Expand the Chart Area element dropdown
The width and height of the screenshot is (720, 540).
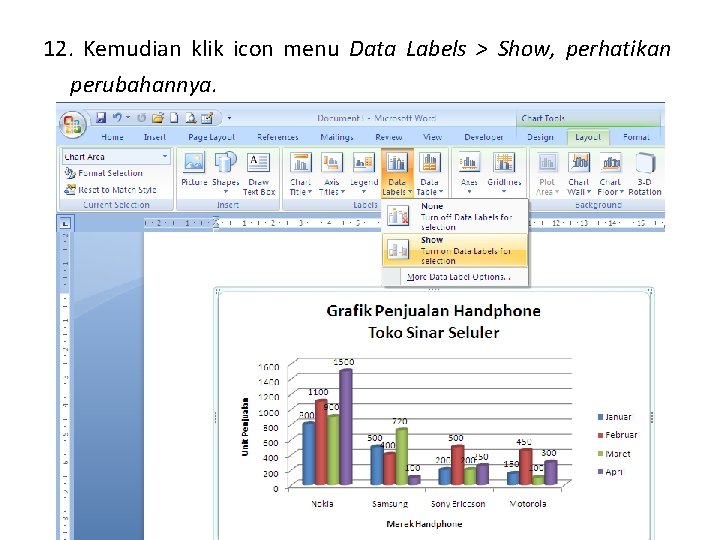click(x=164, y=157)
